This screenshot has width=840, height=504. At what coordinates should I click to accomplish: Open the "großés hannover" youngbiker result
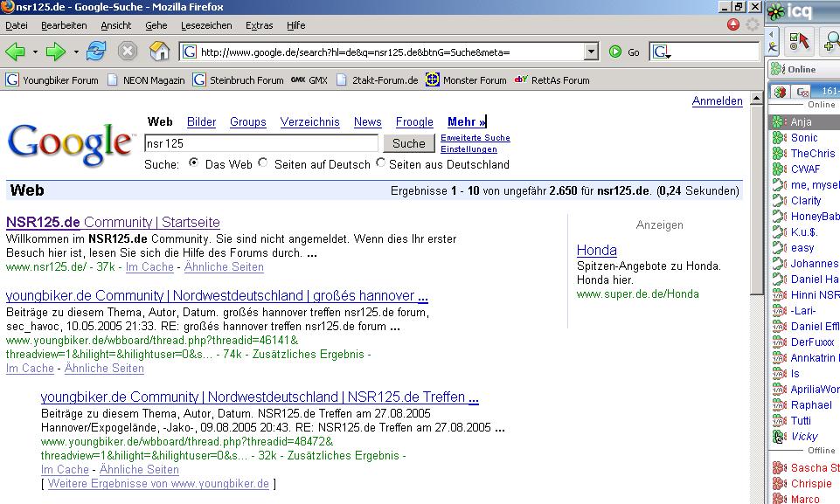click(217, 295)
